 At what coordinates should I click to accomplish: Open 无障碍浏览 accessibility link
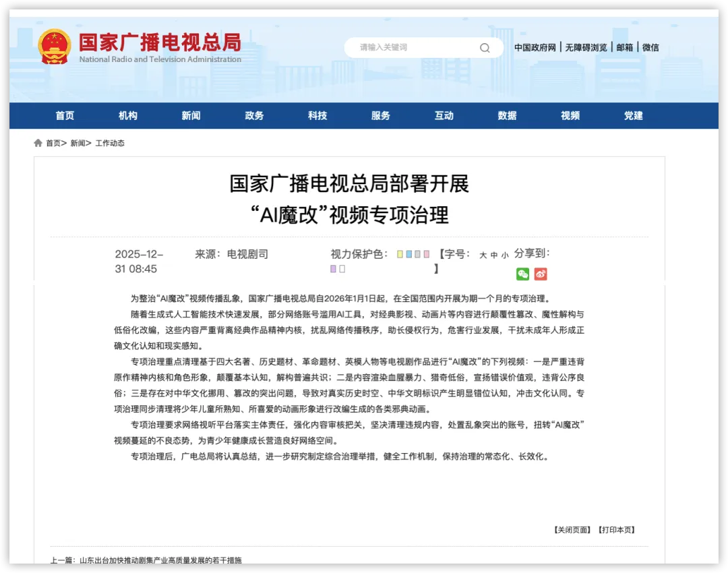coord(586,47)
